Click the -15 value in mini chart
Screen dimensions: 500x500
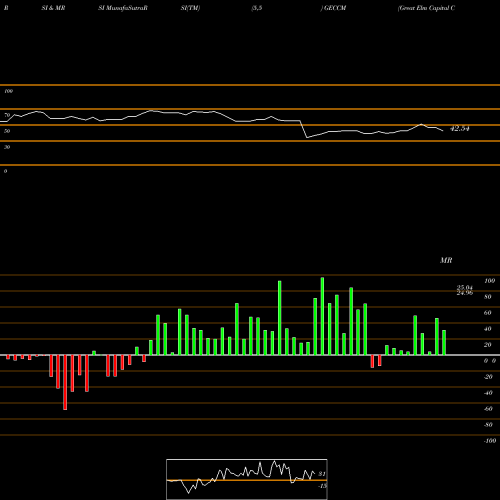click(x=322, y=486)
